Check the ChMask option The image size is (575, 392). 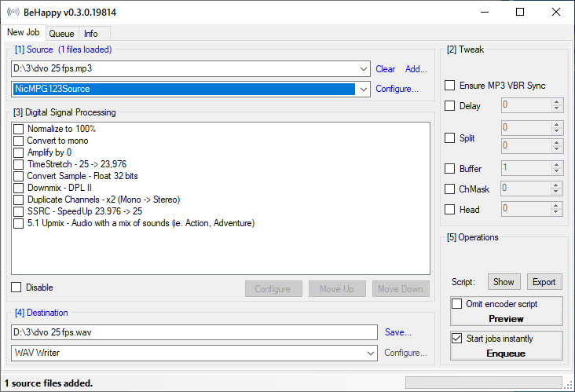(449, 189)
